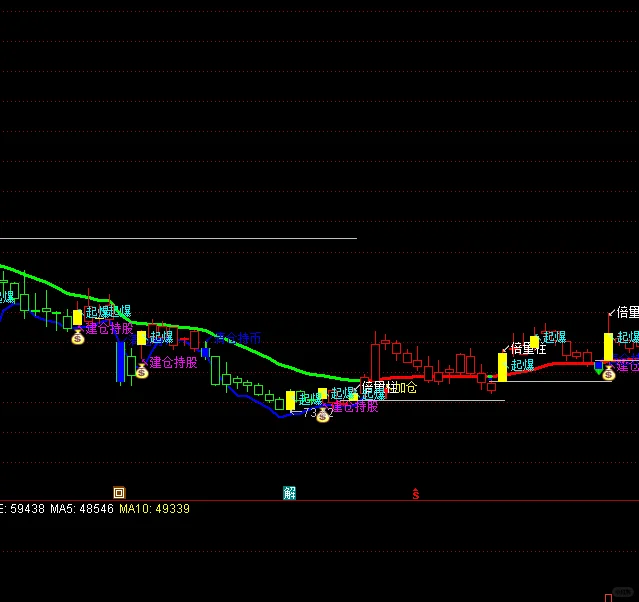Click the tall yellow candle below the middle 倍量柱 label
This screenshot has width=639, height=602.
[x=502, y=367]
